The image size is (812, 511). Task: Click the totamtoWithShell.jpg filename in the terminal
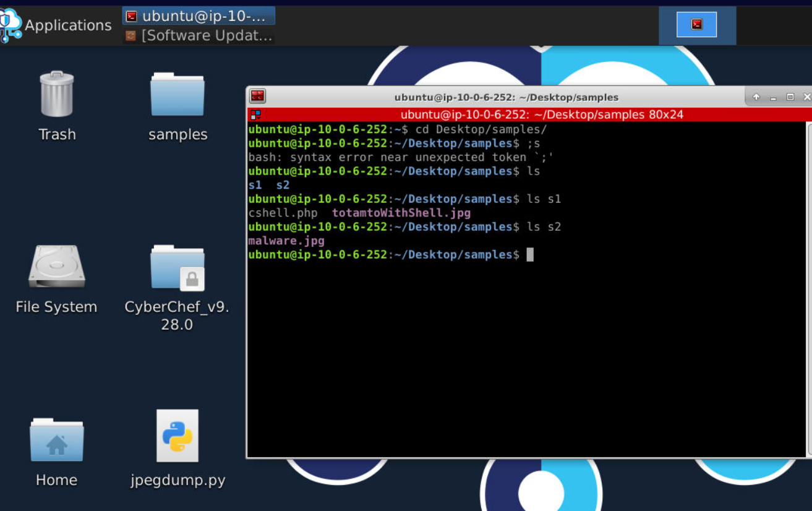point(401,213)
